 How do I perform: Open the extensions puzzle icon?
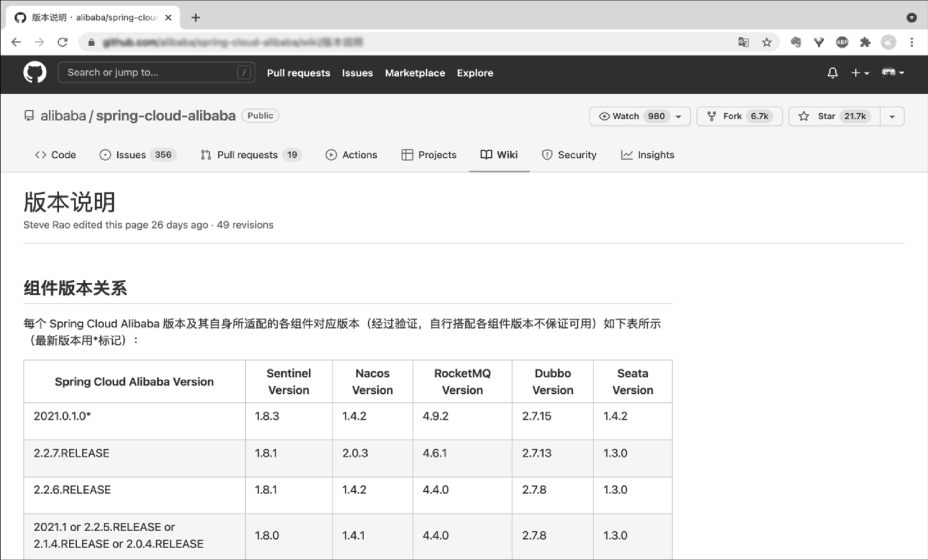[x=865, y=42]
